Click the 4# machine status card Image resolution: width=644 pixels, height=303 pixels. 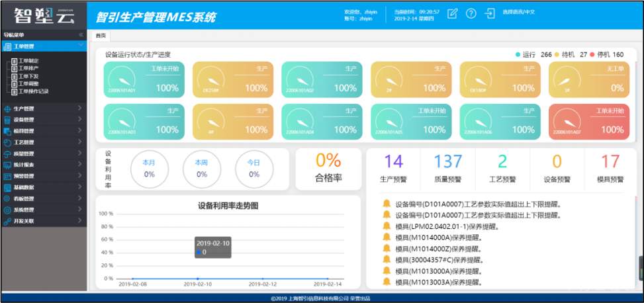233,122
